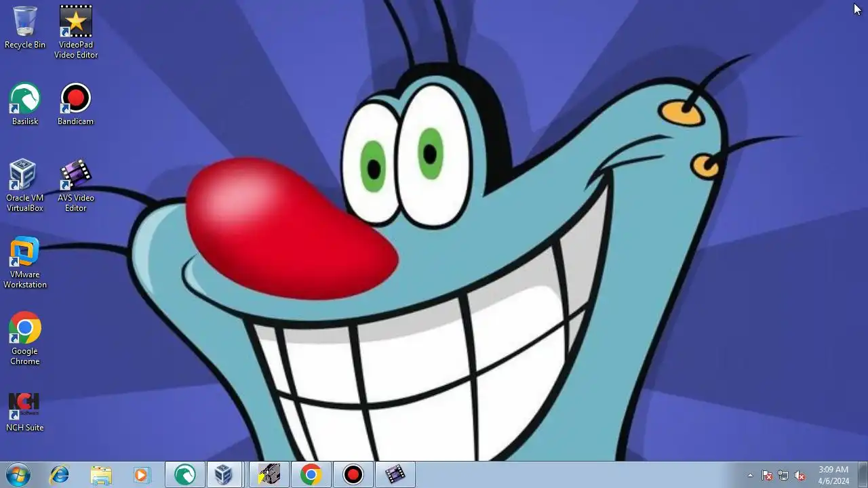Image resolution: width=868 pixels, height=488 pixels.
Task: Open Windows Media Player from taskbar
Action: pyautogui.click(x=142, y=475)
